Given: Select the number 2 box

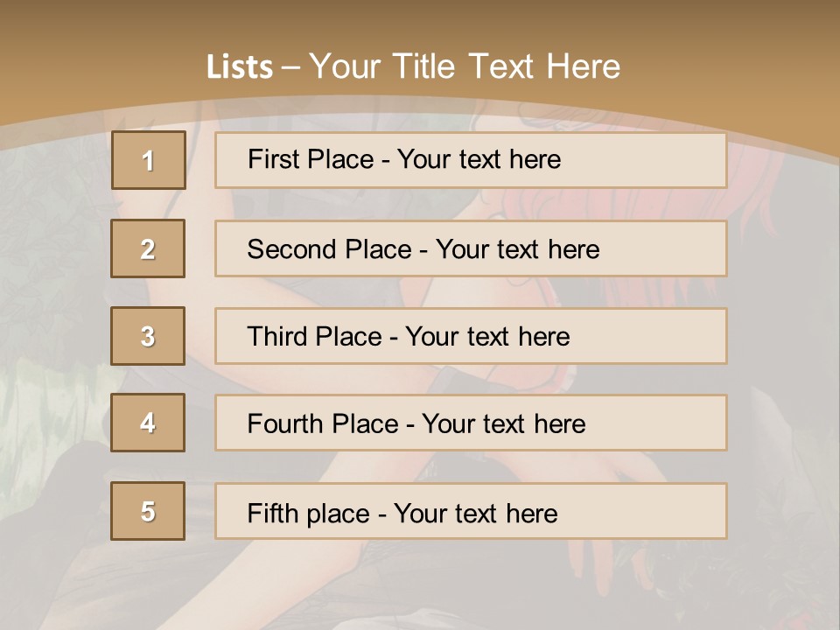Looking at the screenshot, I should coord(148,248).
